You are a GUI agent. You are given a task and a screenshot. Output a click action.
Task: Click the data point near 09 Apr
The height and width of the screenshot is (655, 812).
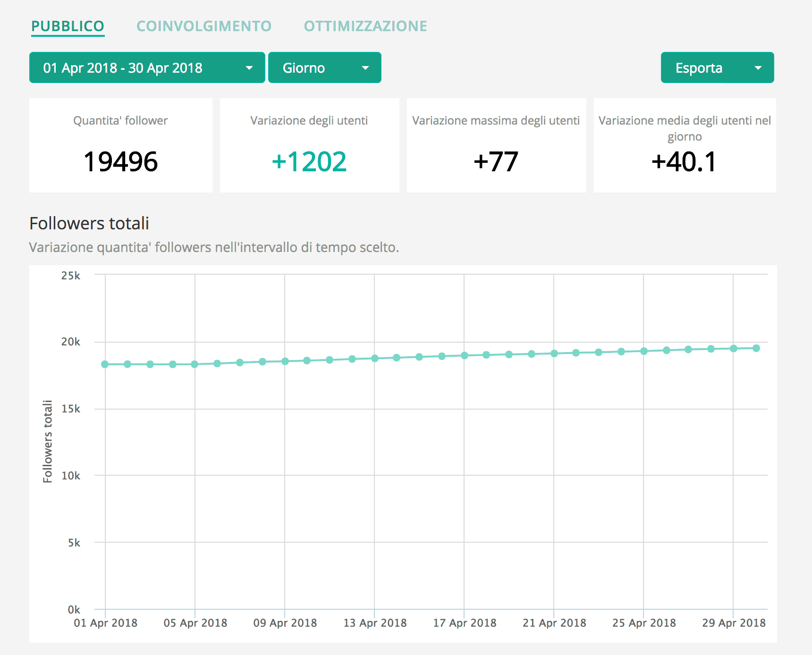285,361
